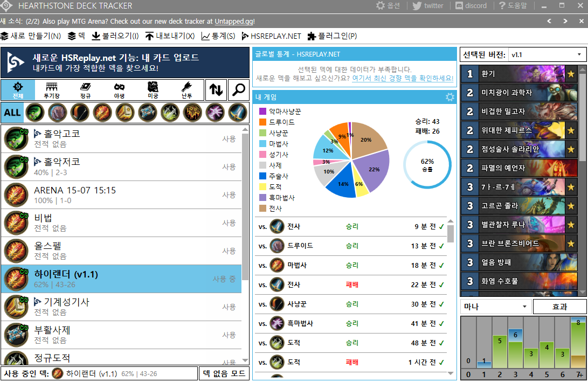Toggle 덱 없음 모드
The width and height of the screenshot is (588, 382).
[x=224, y=373]
